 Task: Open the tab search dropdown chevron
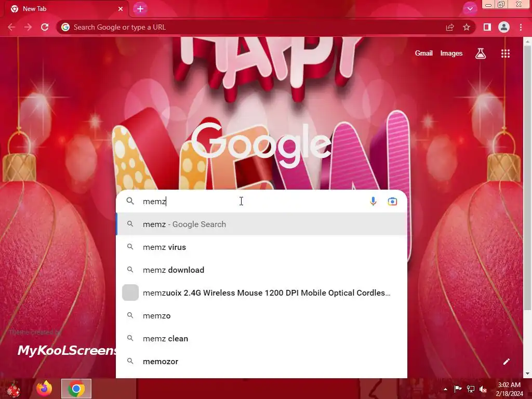[470, 9]
